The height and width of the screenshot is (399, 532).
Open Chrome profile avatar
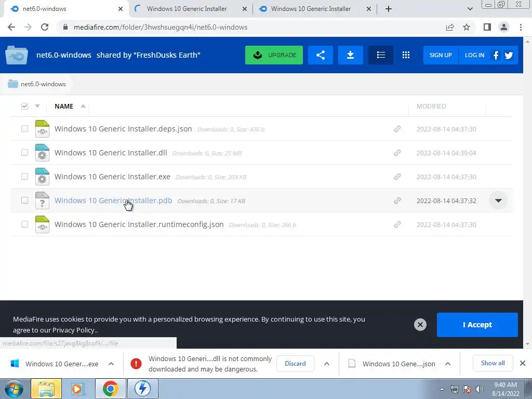pos(504,27)
